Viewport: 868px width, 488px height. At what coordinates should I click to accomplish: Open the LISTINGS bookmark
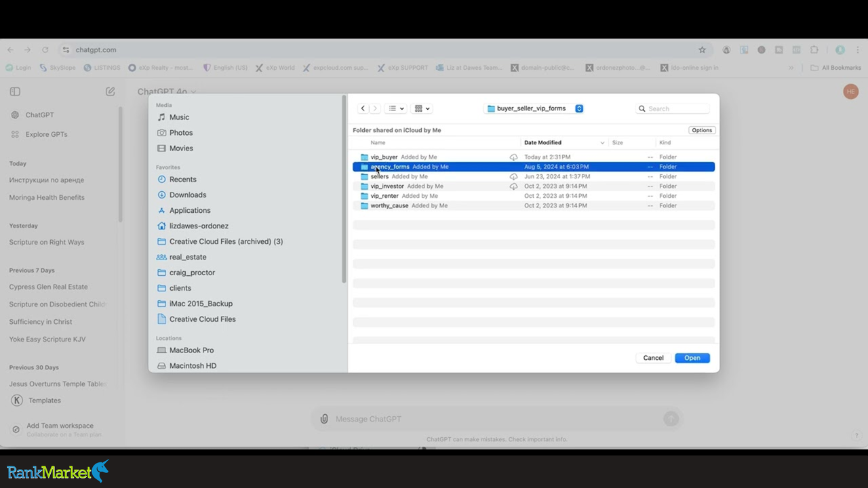point(102,68)
